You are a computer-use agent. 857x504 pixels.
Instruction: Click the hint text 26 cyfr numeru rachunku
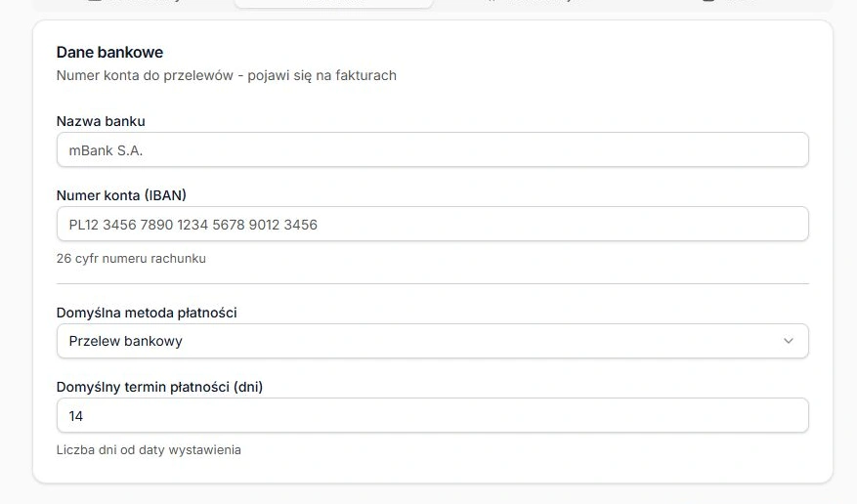click(x=131, y=258)
